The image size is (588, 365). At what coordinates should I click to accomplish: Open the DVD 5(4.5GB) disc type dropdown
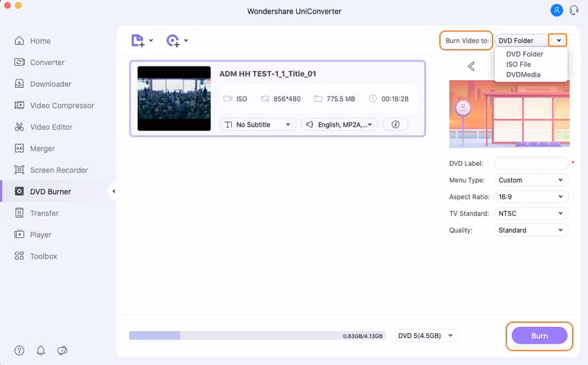coord(426,335)
